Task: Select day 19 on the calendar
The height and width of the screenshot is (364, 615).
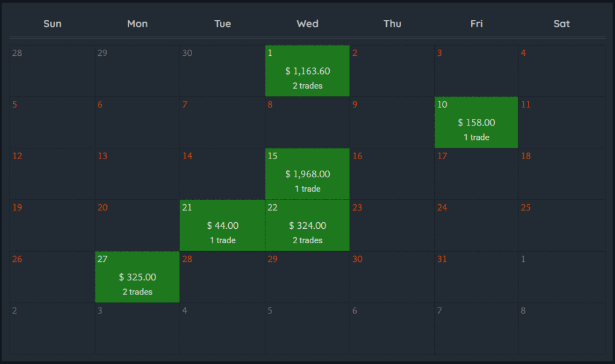Action: point(52,226)
